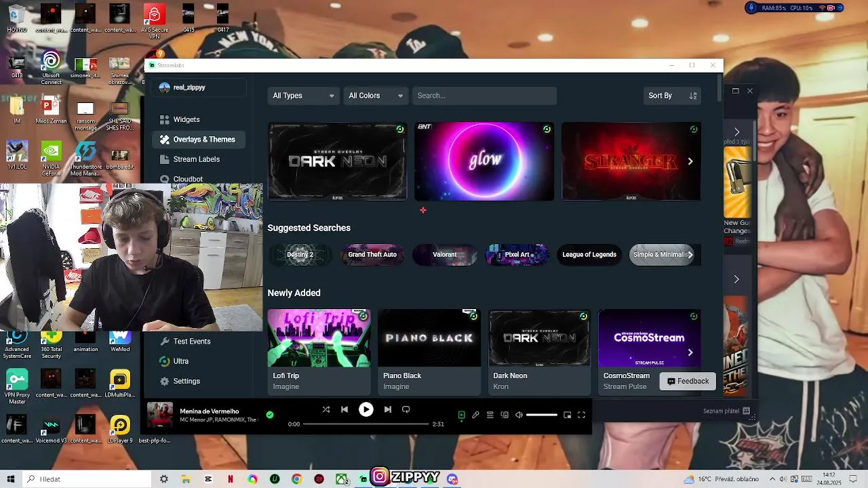Open the Lofi Trip overlay card

319,351
